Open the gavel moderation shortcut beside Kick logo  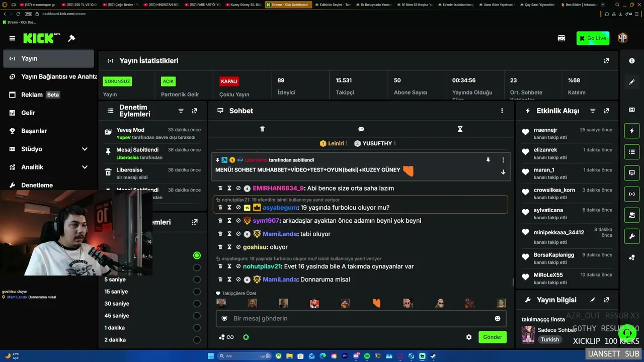[x=71, y=38]
